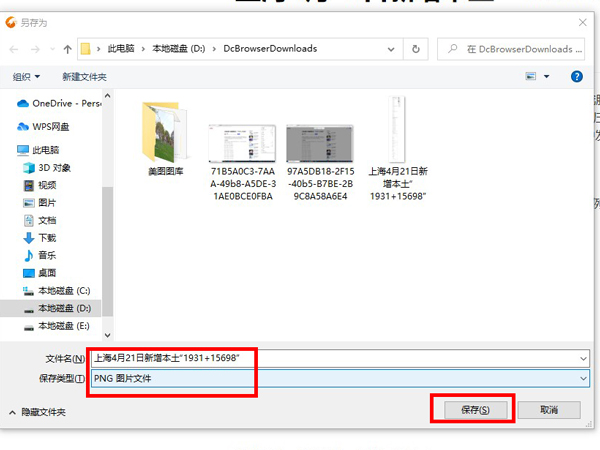Expand the 文件名 dropdown arrow
The image size is (600, 450).
[583, 359]
